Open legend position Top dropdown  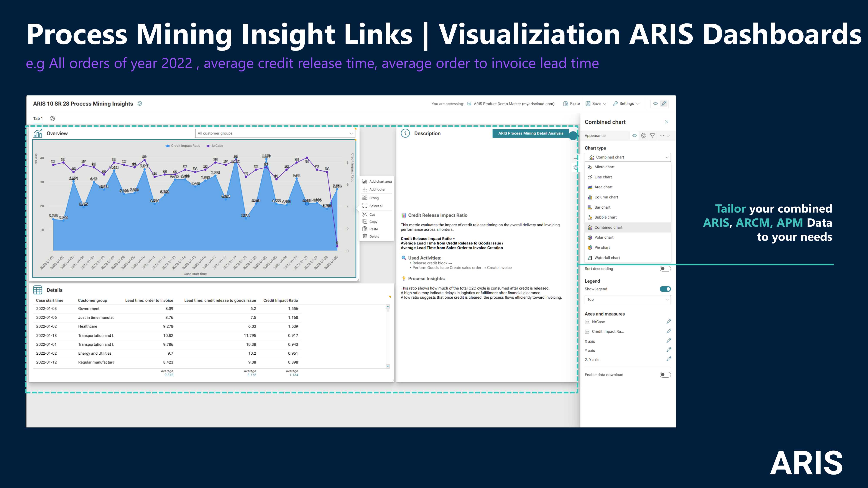628,299
